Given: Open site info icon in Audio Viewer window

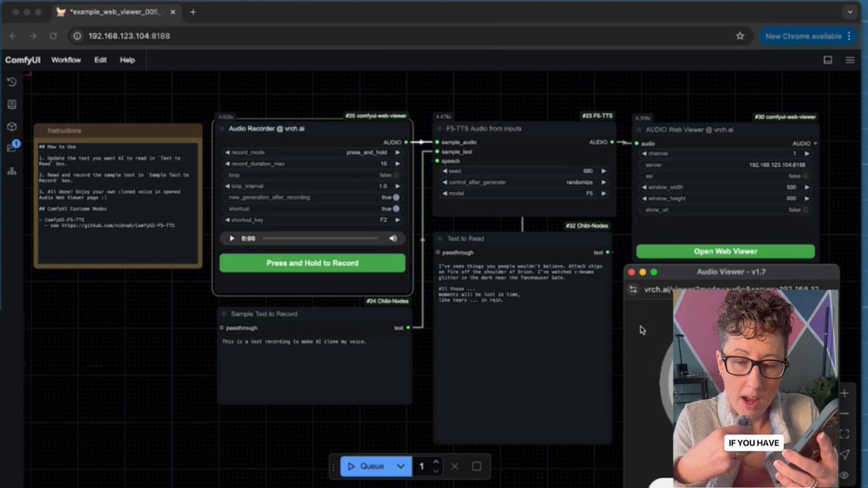Looking at the screenshot, I should click(x=634, y=289).
